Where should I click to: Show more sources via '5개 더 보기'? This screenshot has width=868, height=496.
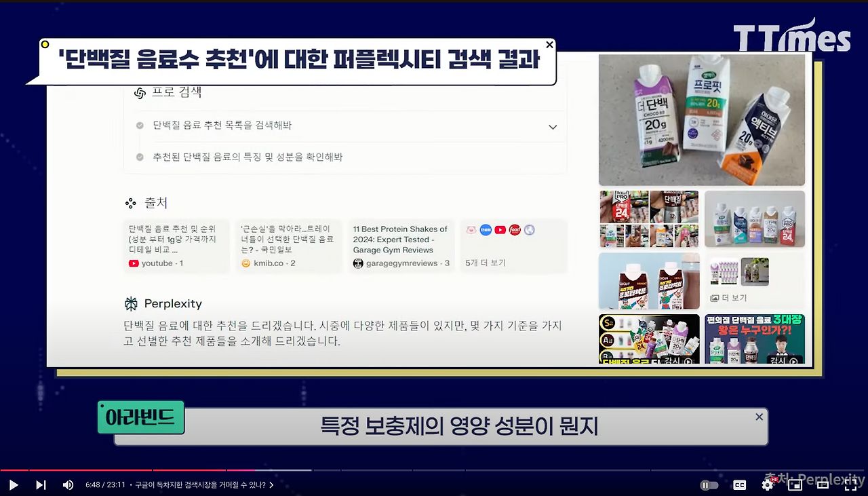[x=486, y=263]
